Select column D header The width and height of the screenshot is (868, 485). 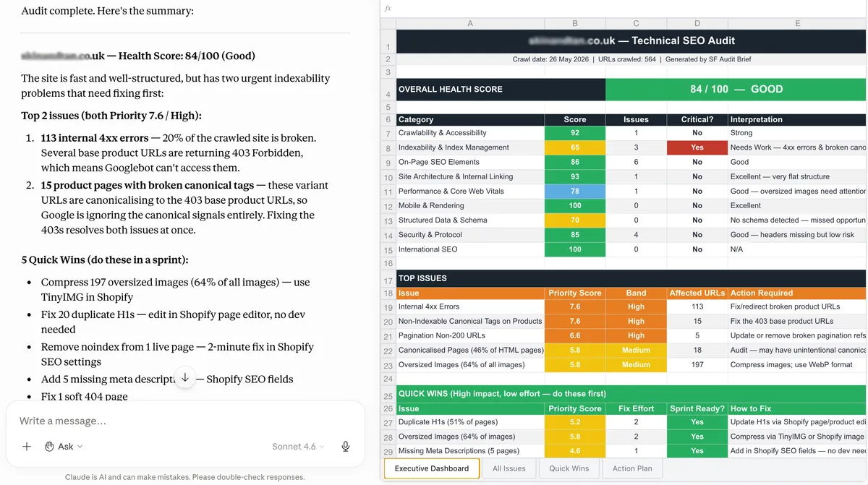pos(697,23)
